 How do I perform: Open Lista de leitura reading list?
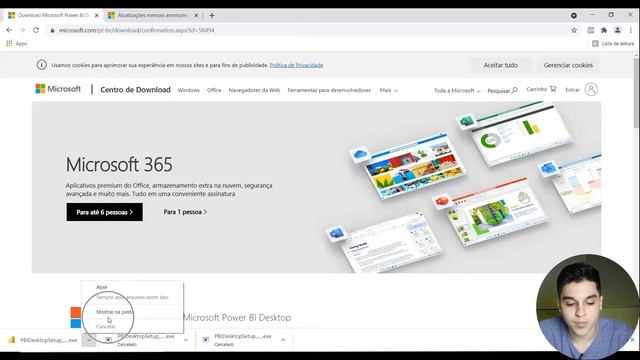pyautogui.click(x=613, y=43)
